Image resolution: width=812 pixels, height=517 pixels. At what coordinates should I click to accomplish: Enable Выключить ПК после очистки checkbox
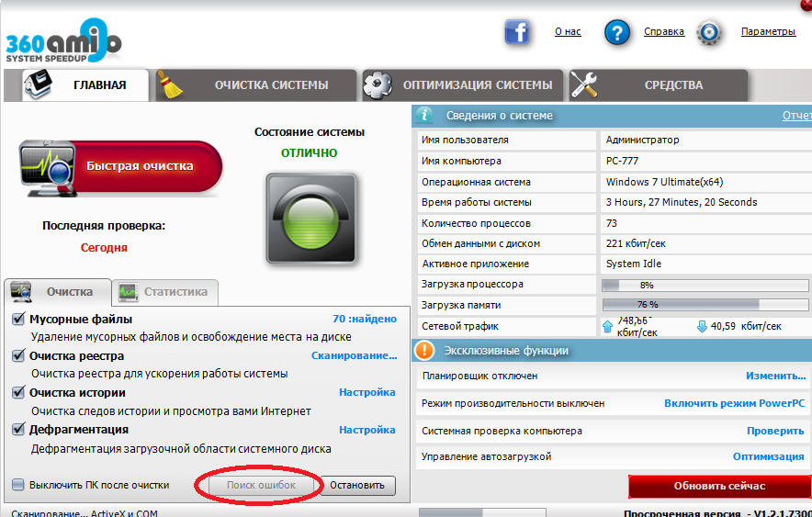[x=18, y=485]
